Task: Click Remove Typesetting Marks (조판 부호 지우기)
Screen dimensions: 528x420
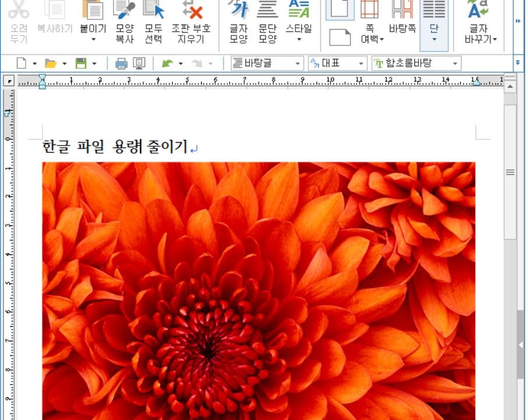Action: [x=191, y=22]
